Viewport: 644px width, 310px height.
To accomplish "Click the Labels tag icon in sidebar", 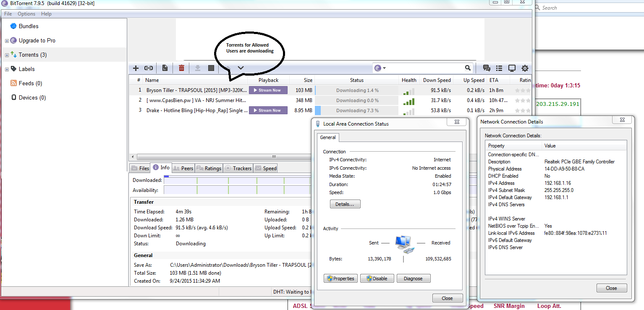I will (x=13, y=69).
